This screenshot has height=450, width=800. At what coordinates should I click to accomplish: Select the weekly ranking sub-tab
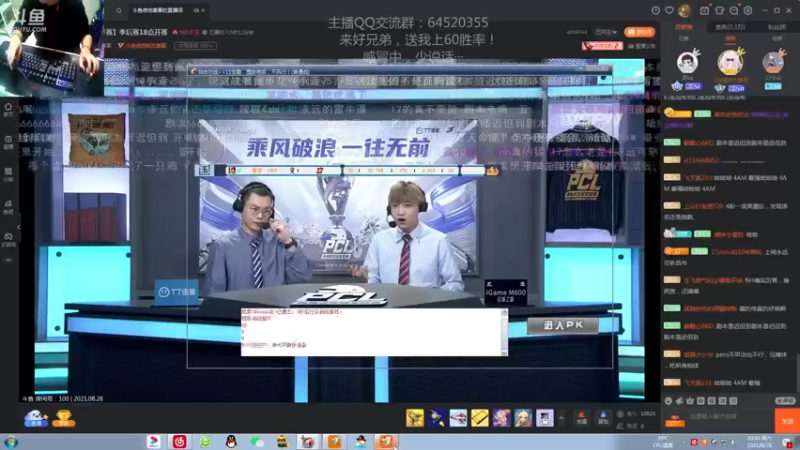[730, 38]
